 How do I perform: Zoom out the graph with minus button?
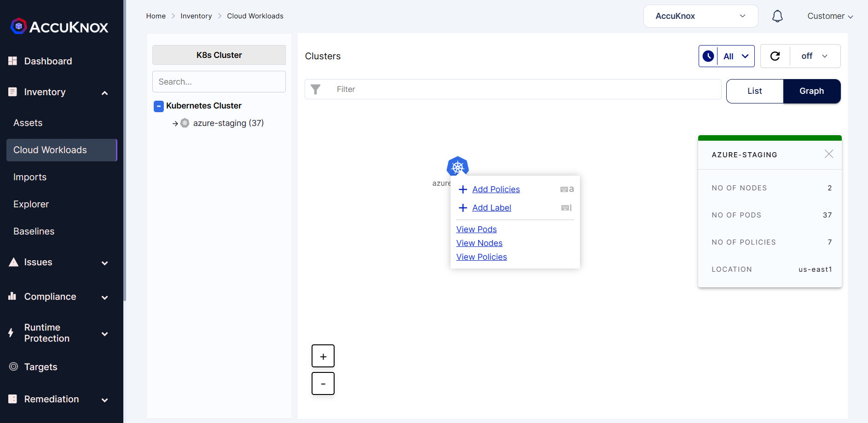point(323,383)
